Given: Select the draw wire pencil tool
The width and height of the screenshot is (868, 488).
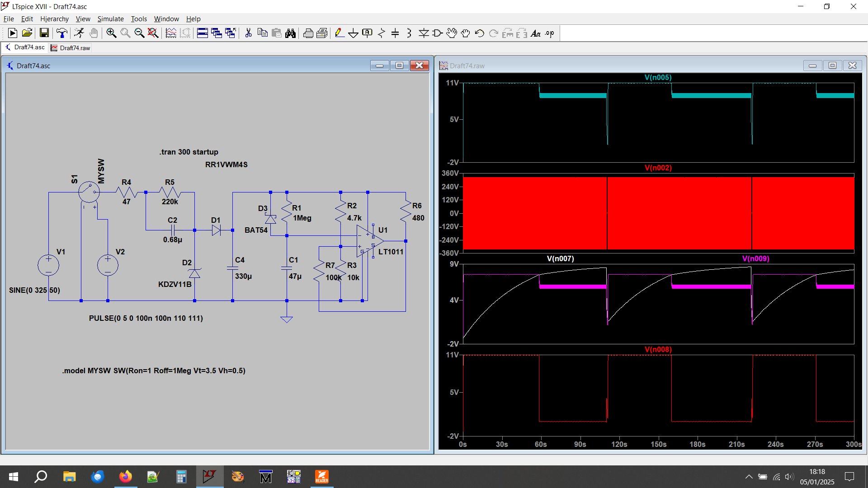Looking at the screenshot, I should (x=339, y=33).
